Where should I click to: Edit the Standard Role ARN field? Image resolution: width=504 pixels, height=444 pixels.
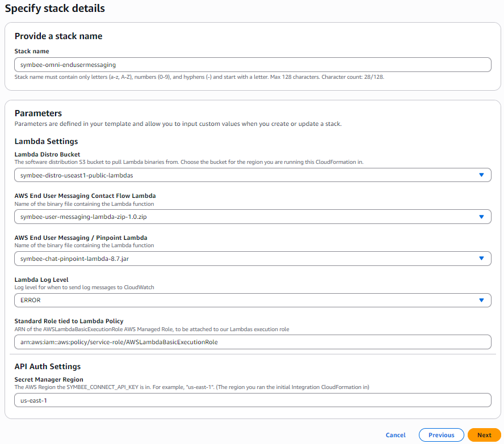[253, 342]
